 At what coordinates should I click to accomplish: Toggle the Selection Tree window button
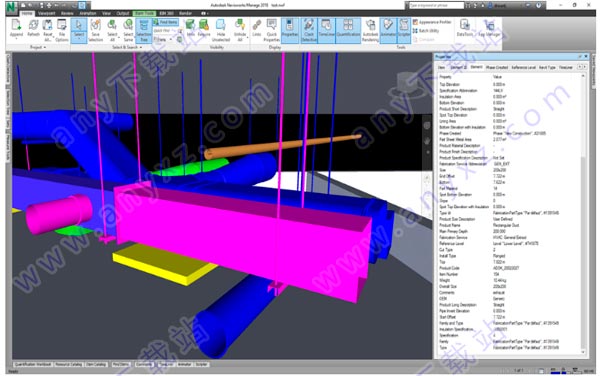[143, 30]
